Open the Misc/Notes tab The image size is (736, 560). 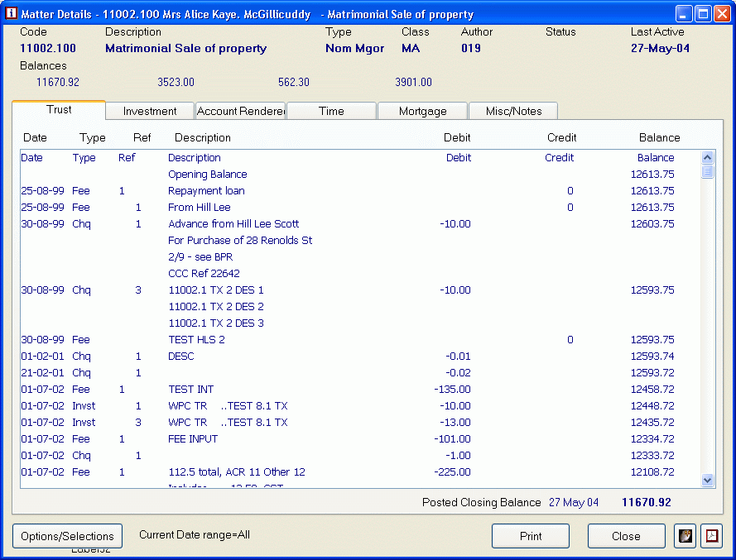point(513,111)
